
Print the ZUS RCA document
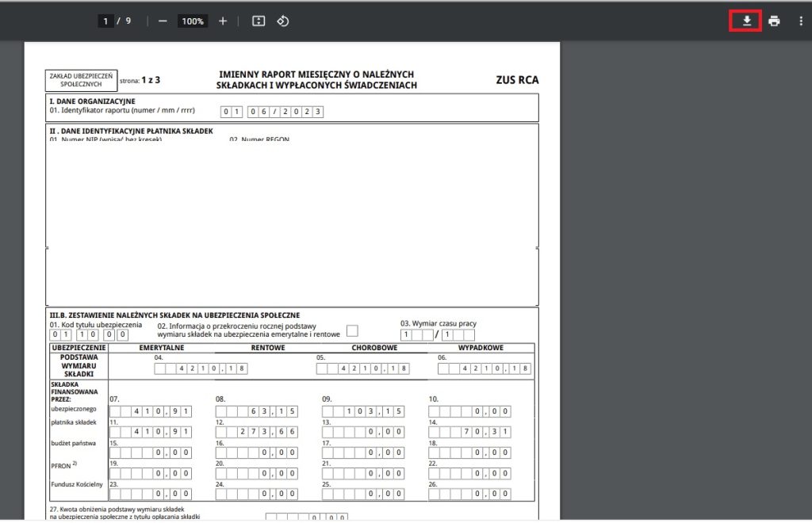774,21
